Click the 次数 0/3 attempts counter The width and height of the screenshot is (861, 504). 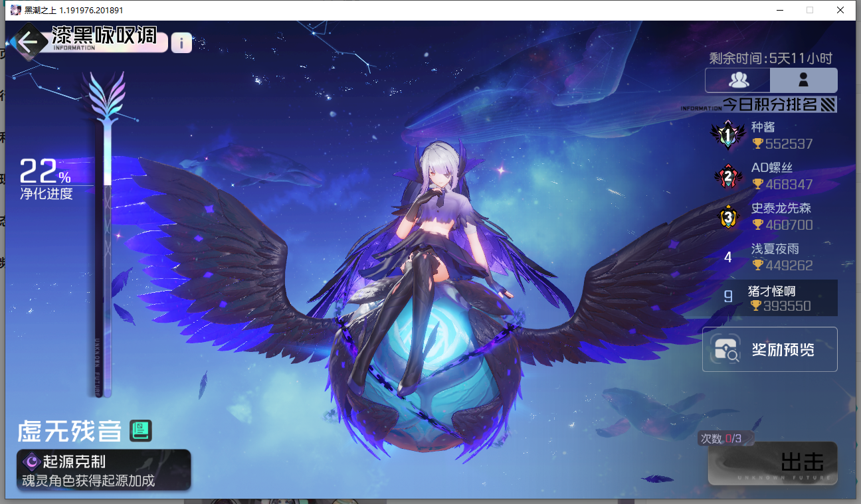(721, 438)
